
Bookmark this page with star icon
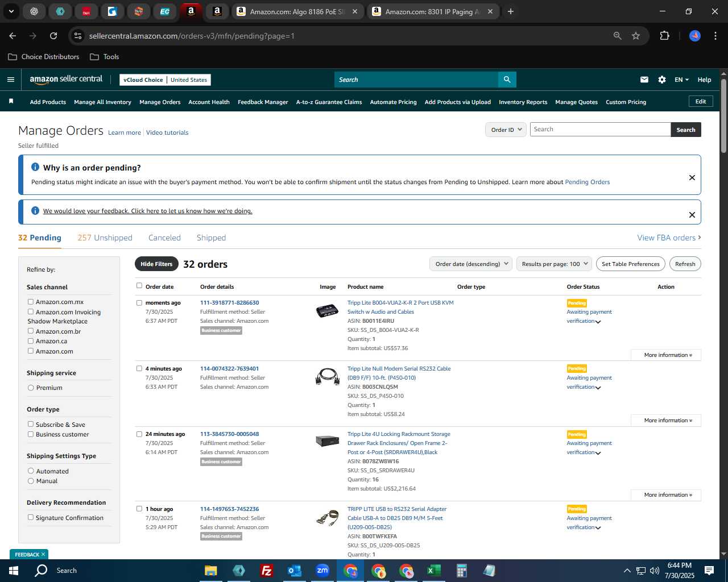coord(636,36)
